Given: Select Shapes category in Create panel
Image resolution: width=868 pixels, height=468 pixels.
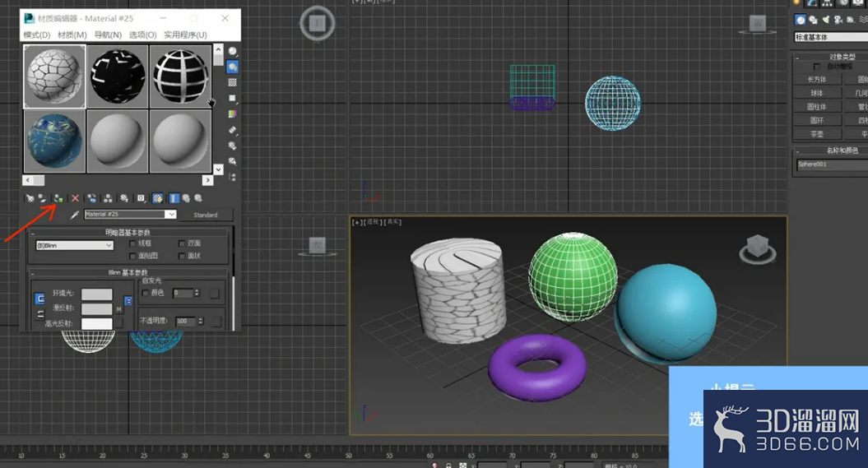Looking at the screenshot, I should 813,20.
